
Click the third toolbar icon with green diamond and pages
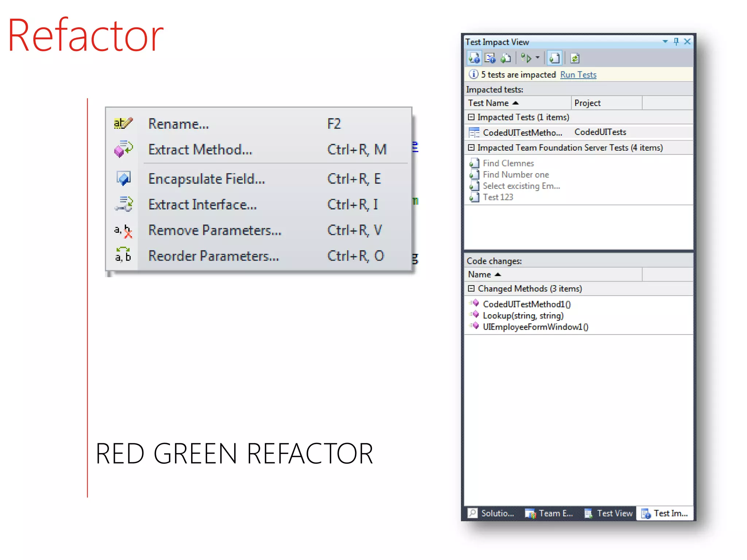[x=506, y=58]
